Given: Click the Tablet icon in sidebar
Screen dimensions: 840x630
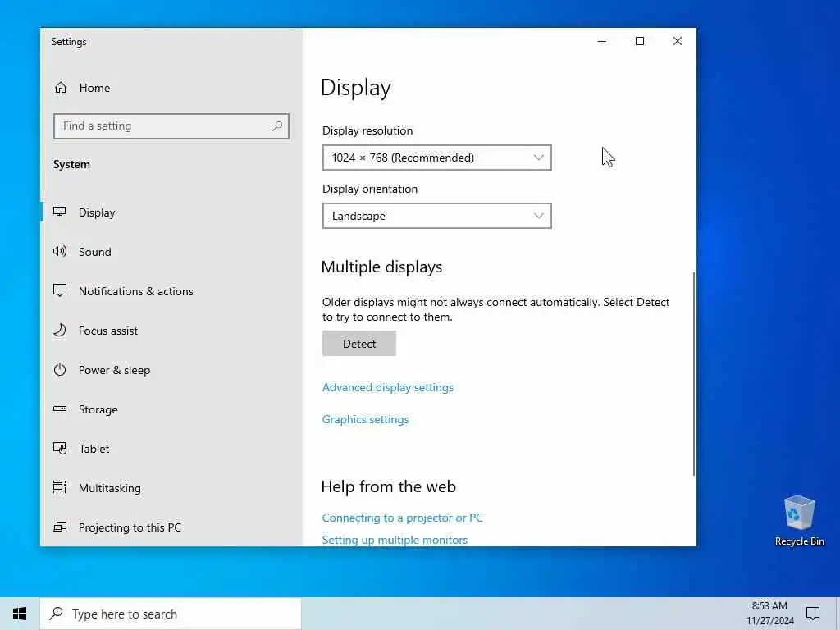Looking at the screenshot, I should click(59, 448).
